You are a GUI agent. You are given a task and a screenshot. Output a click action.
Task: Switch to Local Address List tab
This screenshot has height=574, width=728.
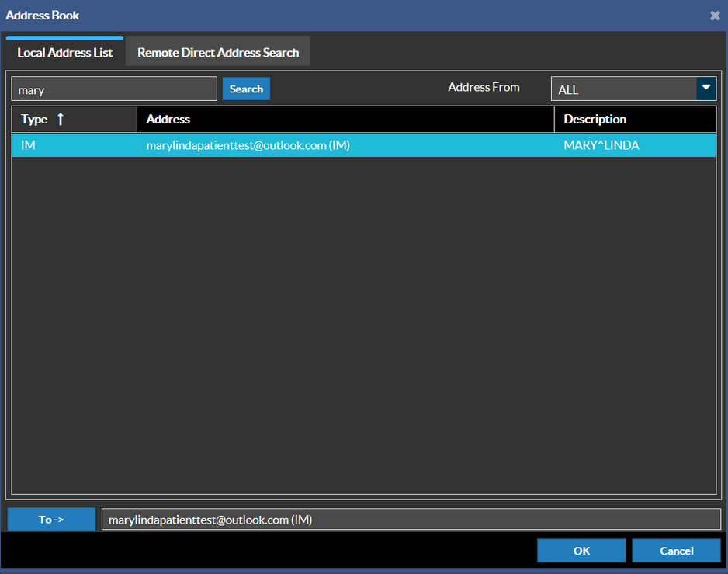click(65, 53)
